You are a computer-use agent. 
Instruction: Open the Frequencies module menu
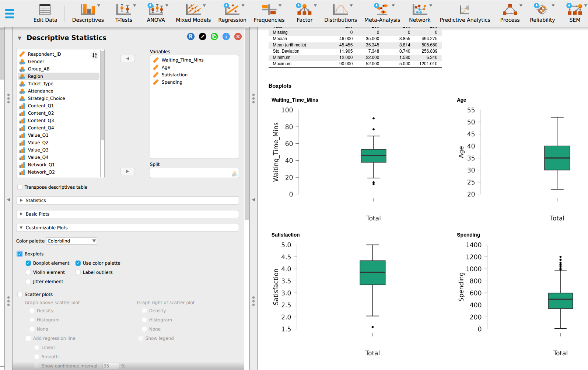[269, 13]
